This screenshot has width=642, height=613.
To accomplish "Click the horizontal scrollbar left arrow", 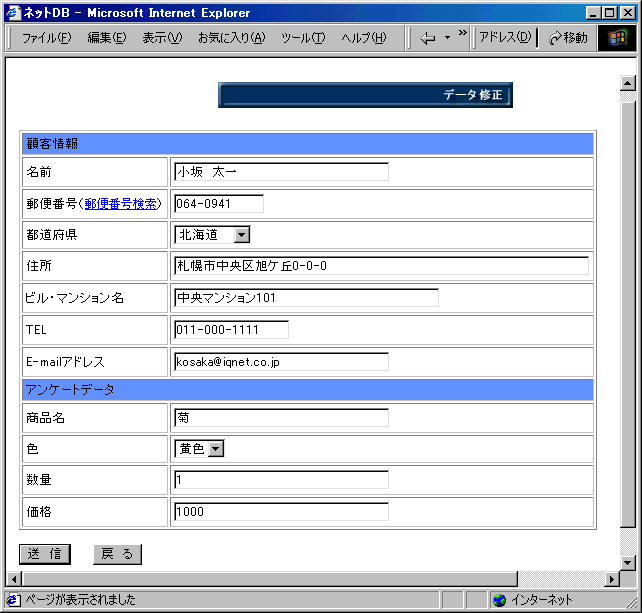I will coord(14,579).
